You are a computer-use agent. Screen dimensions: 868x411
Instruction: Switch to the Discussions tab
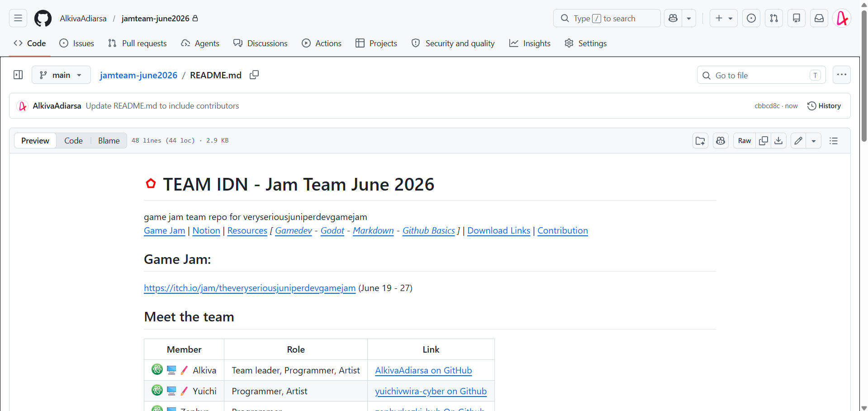click(x=261, y=43)
